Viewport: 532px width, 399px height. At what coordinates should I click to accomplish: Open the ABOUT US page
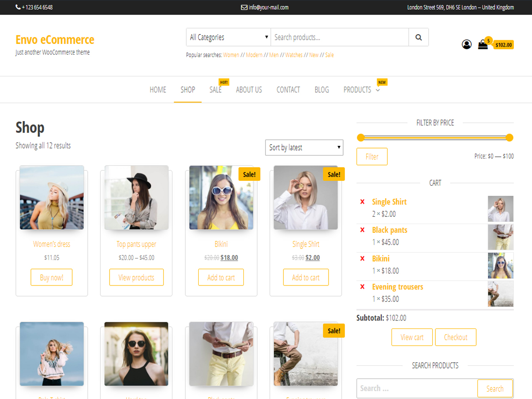click(x=249, y=90)
